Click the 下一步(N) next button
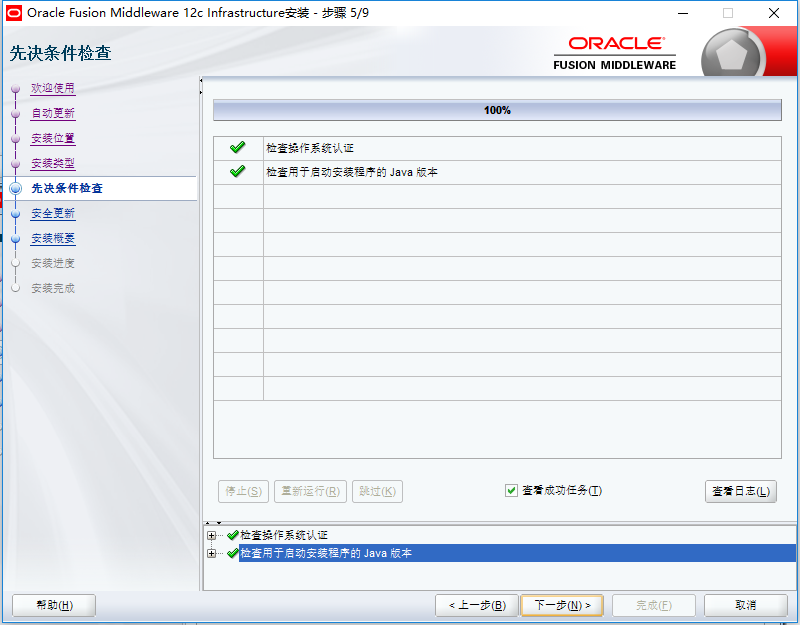The height and width of the screenshot is (625, 800). [x=562, y=606]
